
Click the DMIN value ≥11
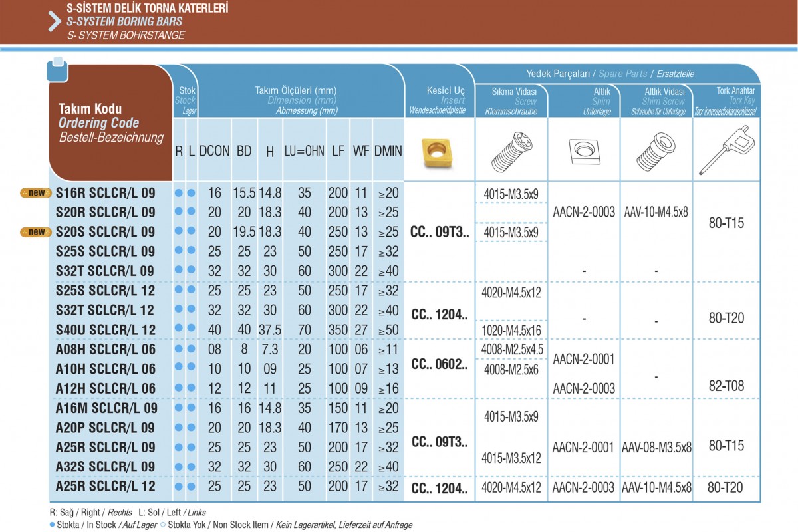point(388,348)
